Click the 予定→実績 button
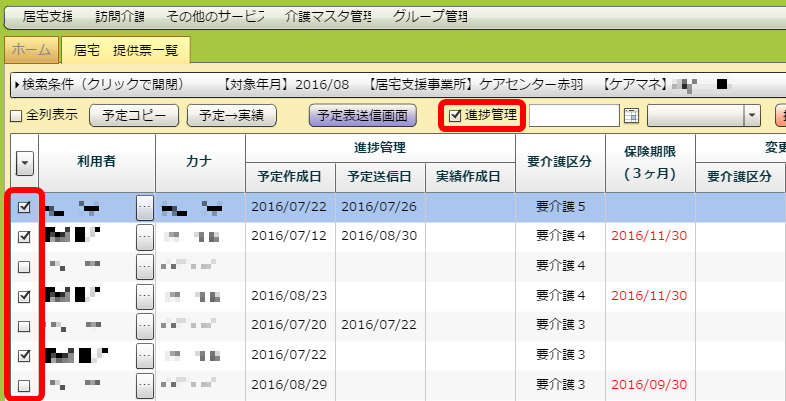Image resolution: width=786 pixels, height=401 pixels. click(231, 116)
